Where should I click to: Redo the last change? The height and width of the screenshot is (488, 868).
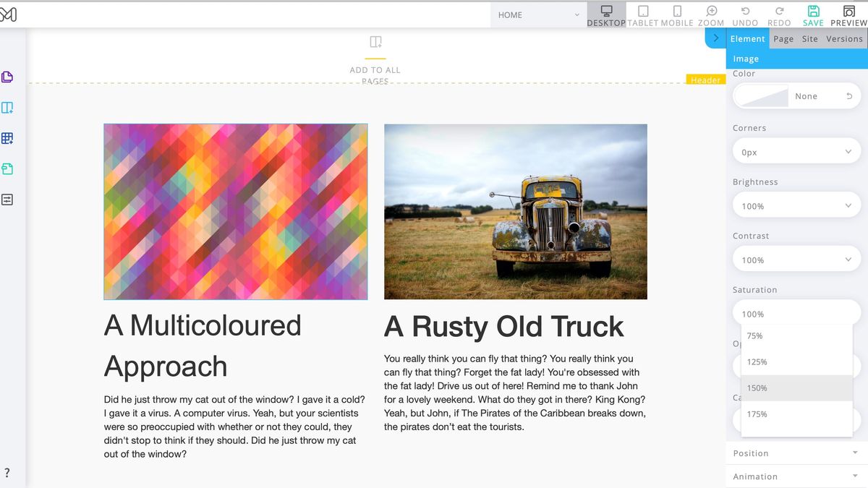click(x=779, y=13)
